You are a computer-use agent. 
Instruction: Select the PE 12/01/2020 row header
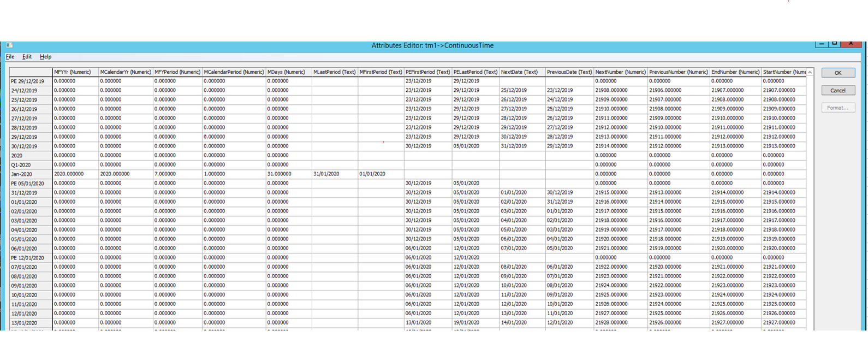(31, 258)
